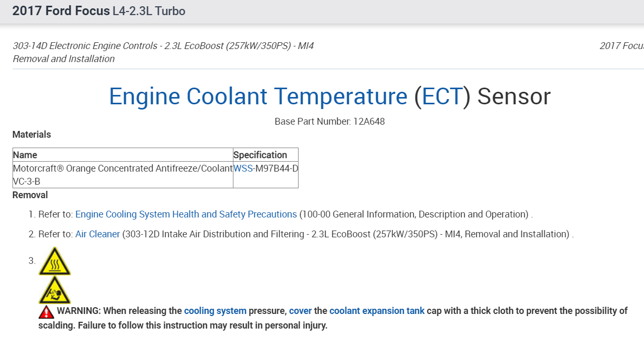The width and height of the screenshot is (644, 339).
Task: Click the 303-14D Electronic Engine Controls section text
Action: [163, 46]
